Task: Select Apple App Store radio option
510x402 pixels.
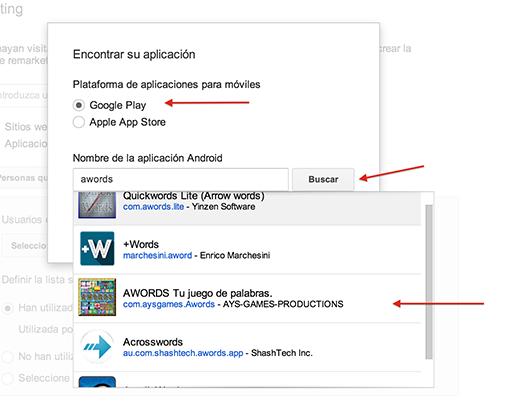Action: [x=79, y=122]
